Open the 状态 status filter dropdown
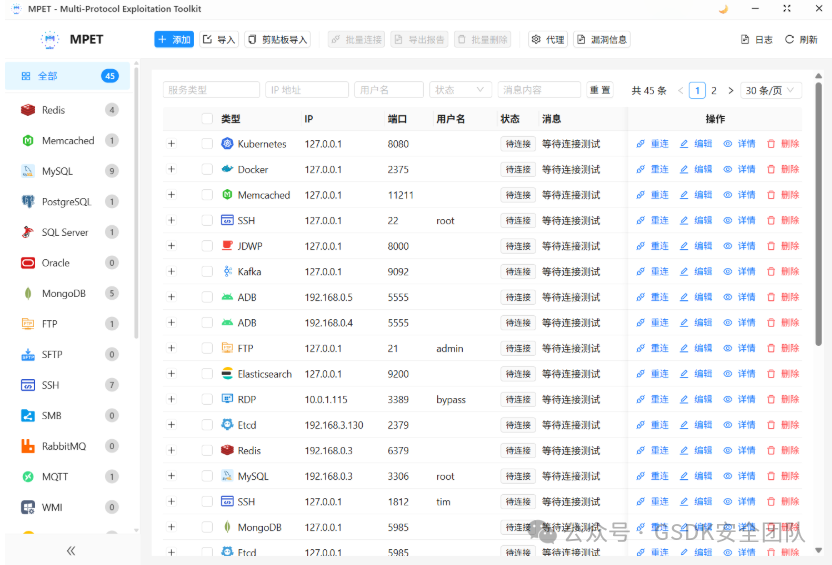 460,90
